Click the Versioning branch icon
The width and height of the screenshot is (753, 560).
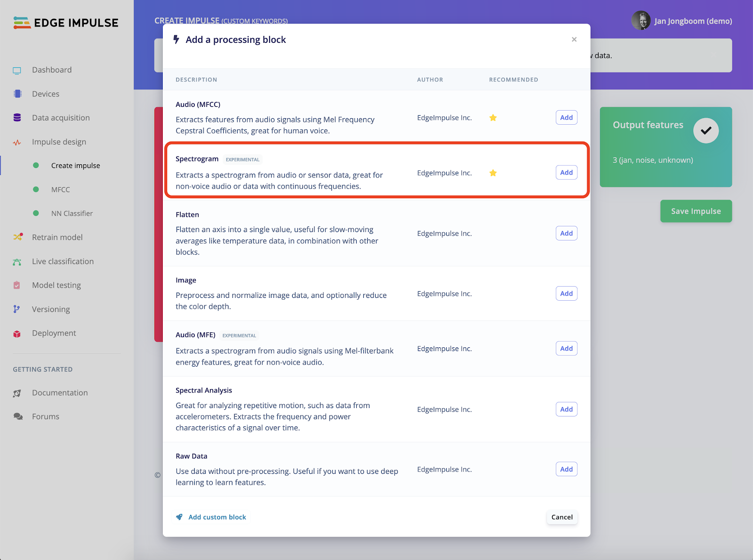[16, 309]
